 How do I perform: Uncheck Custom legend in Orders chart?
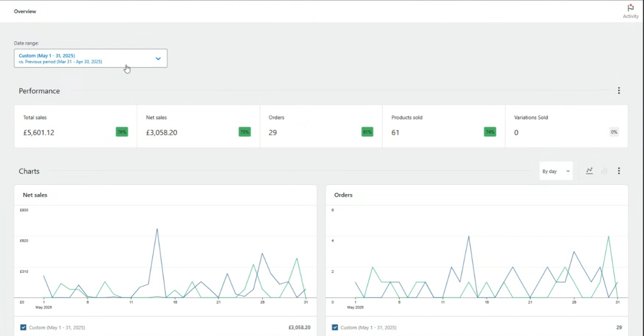point(335,327)
